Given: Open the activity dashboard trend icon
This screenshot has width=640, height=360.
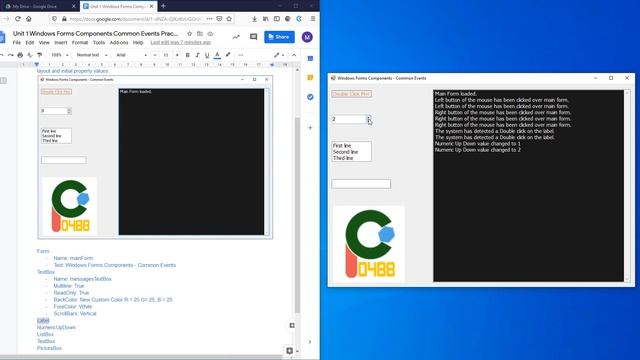Looking at the screenshot, I should click(236, 37).
